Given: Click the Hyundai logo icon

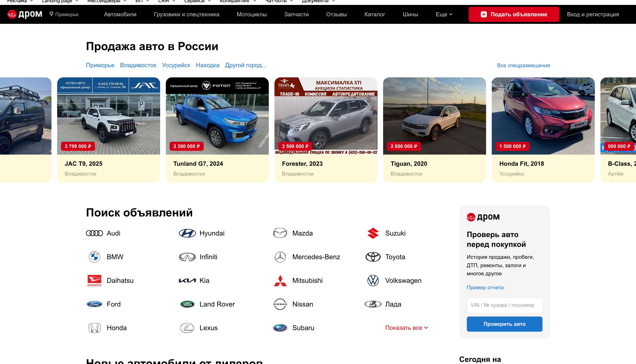Looking at the screenshot, I should coord(187,233).
